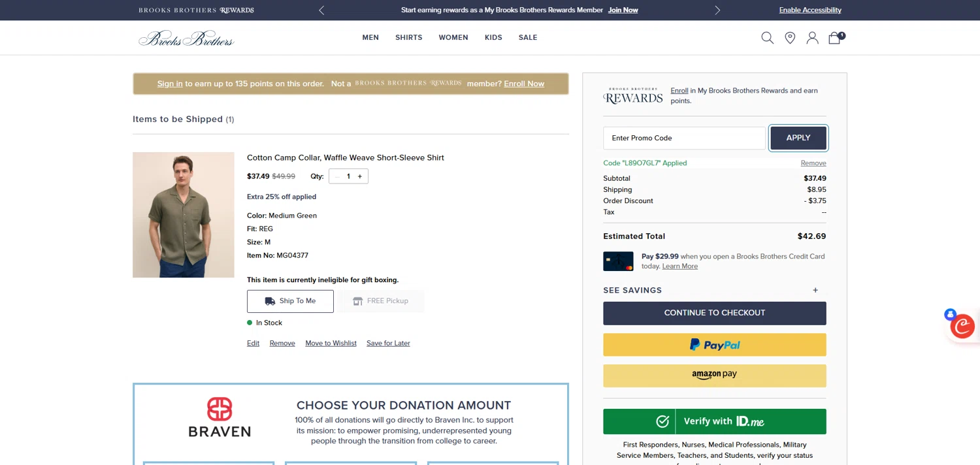The height and width of the screenshot is (465, 980).
Task: Open the Men menu
Action: coord(370,38)
